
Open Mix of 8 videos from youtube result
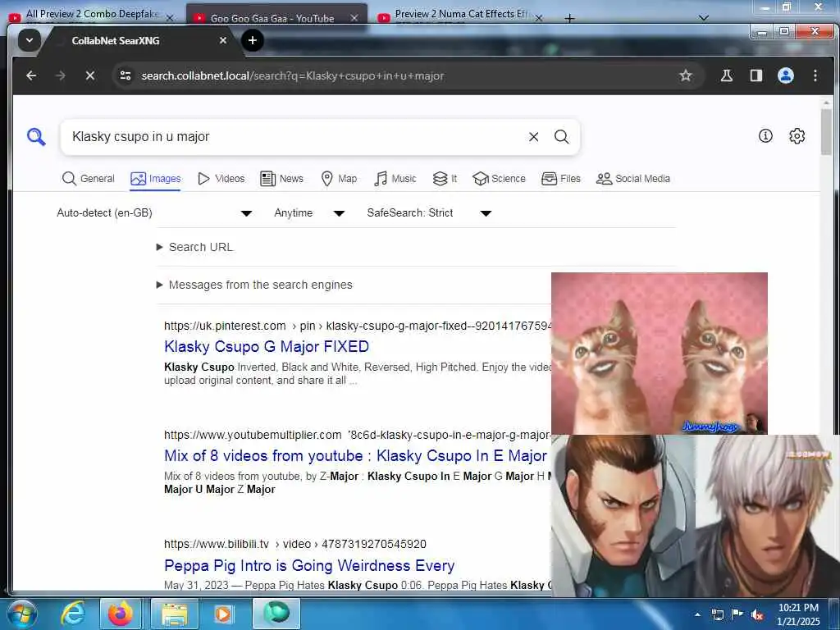click(x=356, y=456)
